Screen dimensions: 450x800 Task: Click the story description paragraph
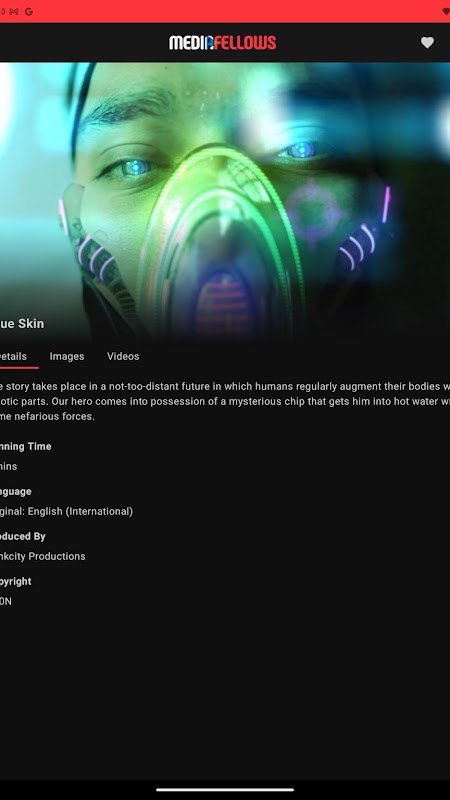pyautogui.click(x=225, y=402)
